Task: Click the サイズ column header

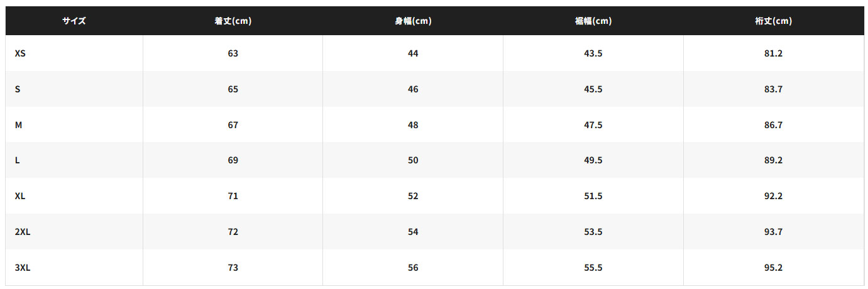Action: pyautogui.click(x=74, y=21)
